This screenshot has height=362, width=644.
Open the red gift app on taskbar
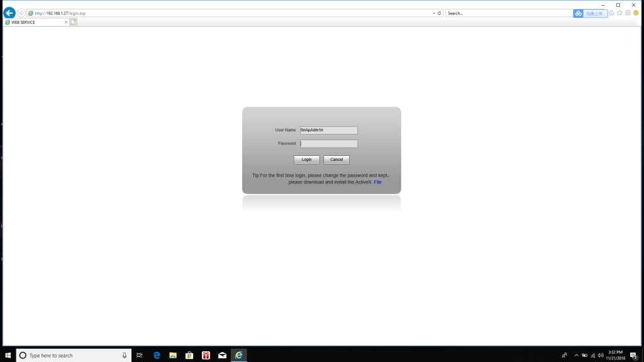tap(206, 356)
